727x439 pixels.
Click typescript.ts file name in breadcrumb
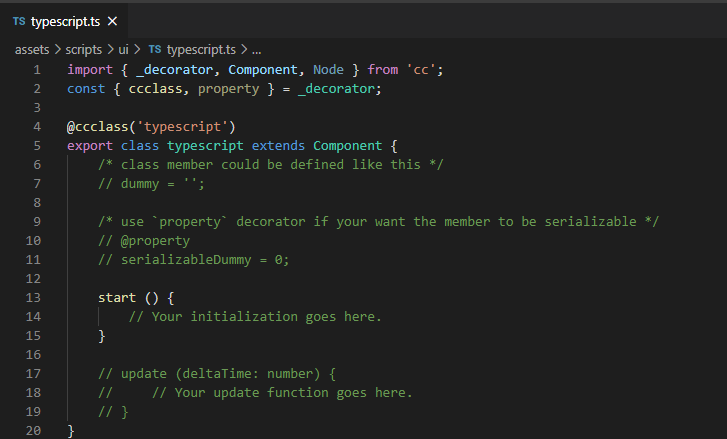(x=201, y=49)
